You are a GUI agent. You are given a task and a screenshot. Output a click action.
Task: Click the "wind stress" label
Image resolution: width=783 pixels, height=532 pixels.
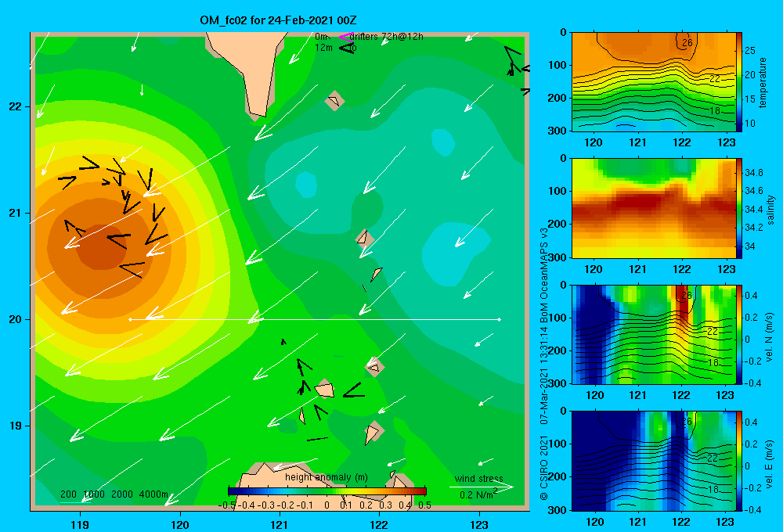pos(479,478)
